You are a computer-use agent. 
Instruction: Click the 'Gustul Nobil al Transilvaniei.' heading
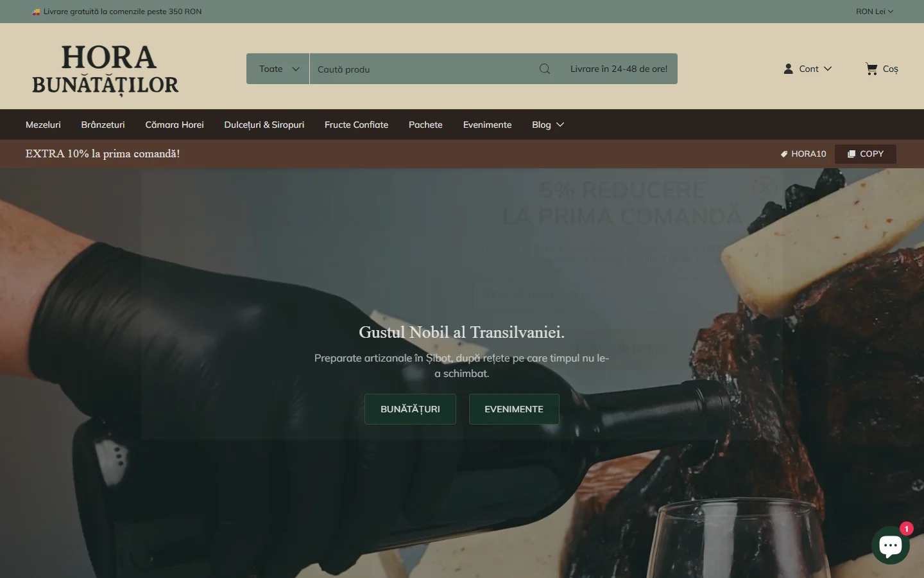tap(462, 332)
